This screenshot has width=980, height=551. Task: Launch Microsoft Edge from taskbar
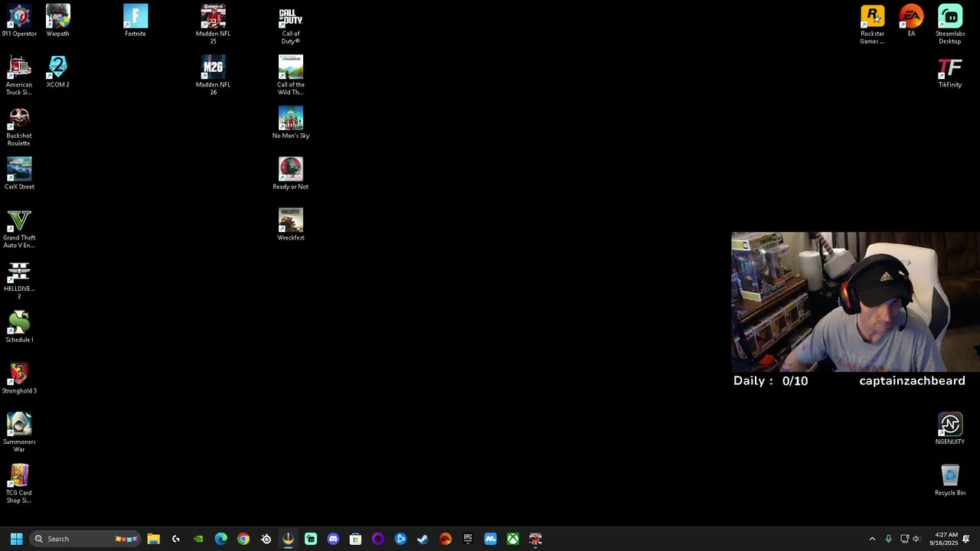pyautogui.click(x=220, y=539)
